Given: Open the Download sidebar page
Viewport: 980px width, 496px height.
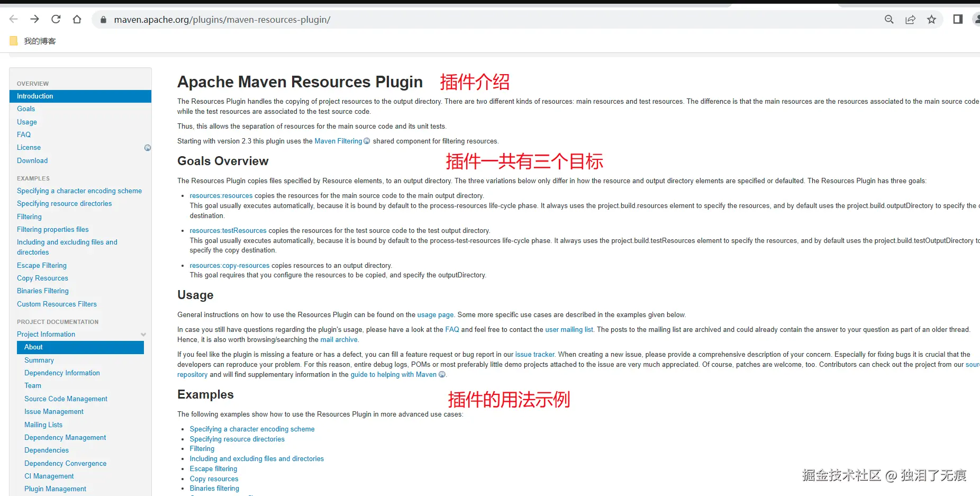Looking at the screenshot, I should tap(32, 161).
